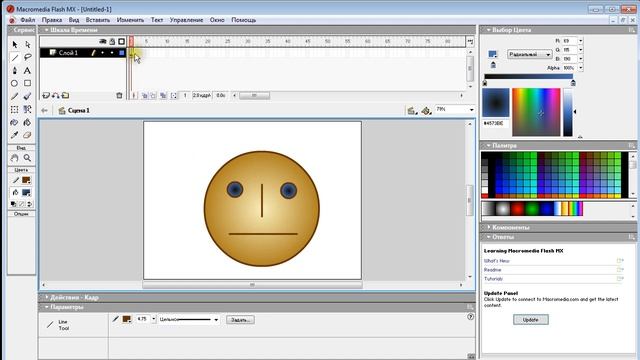Select the Fill Transform tool
The width and height of the screenshot is (640, 360).
pyautogui.click(x=27, y=109)
